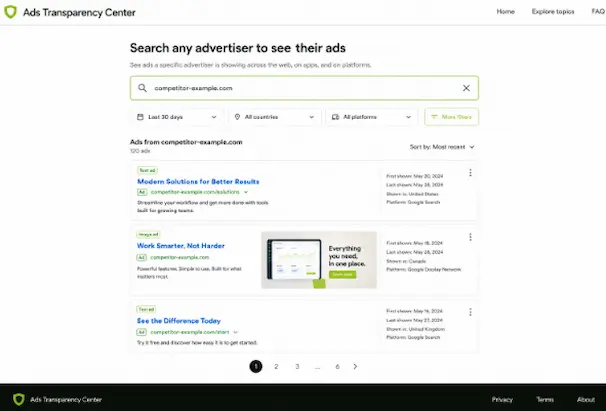Click 'First shown: May 20, 2024' text
This screenshot has height=411, width=606.
point(415,176)
